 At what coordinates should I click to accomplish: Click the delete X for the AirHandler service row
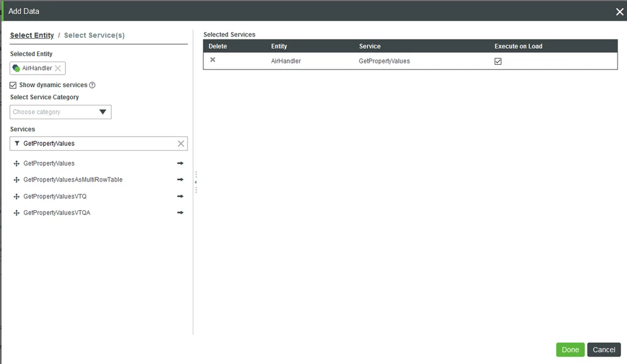click(212, 59)
